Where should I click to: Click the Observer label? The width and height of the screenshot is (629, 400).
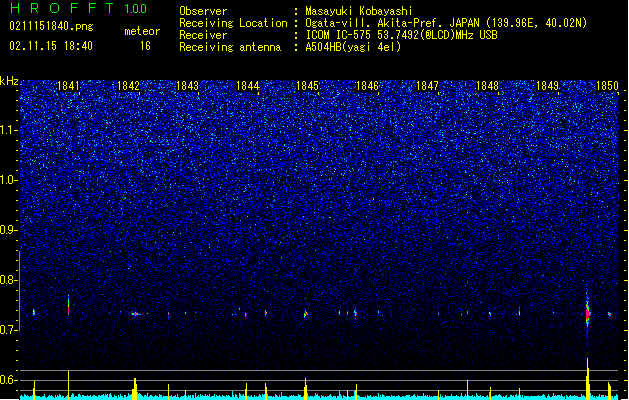[203, 11]
